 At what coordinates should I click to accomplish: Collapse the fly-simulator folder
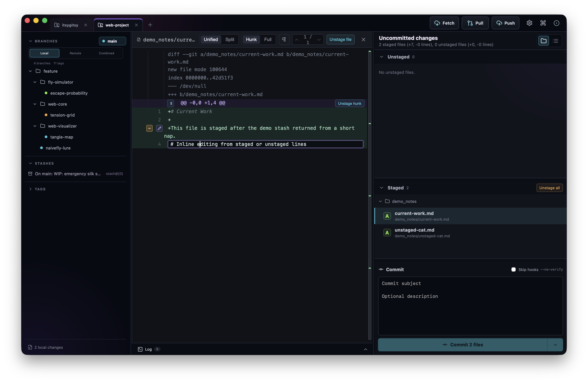coord(35,82)
